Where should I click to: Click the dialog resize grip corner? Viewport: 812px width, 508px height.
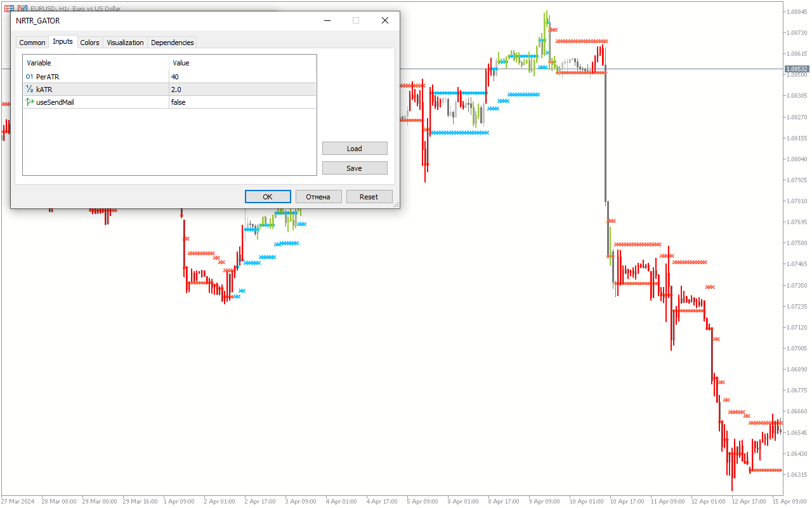[396, 204]
